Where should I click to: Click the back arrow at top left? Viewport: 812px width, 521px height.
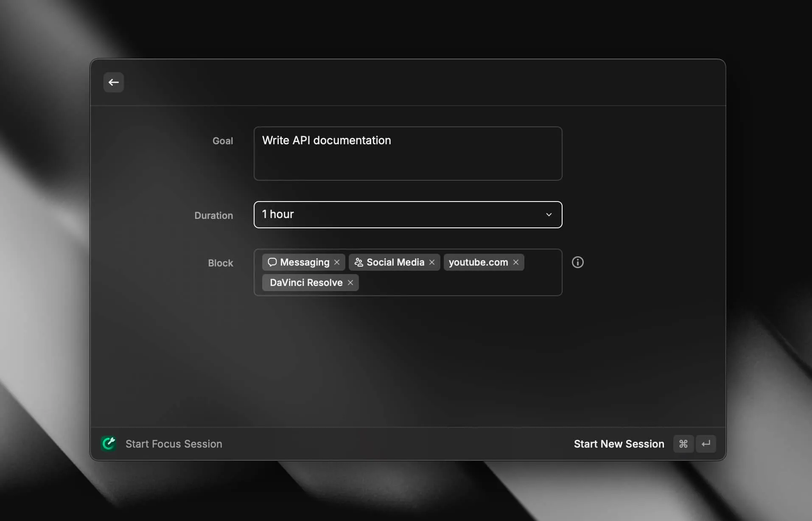click(x=113, y=82)
